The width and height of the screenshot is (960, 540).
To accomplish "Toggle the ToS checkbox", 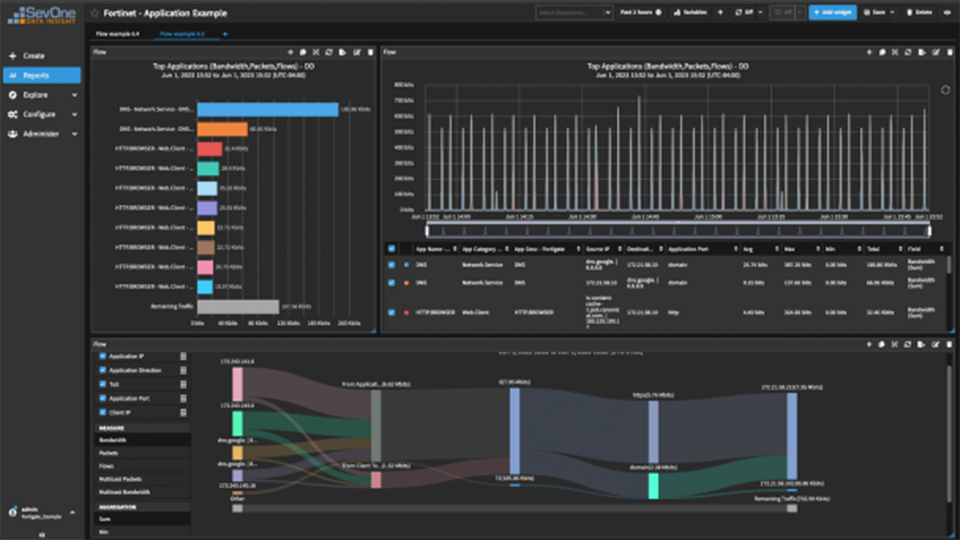I will pos(102,384).
